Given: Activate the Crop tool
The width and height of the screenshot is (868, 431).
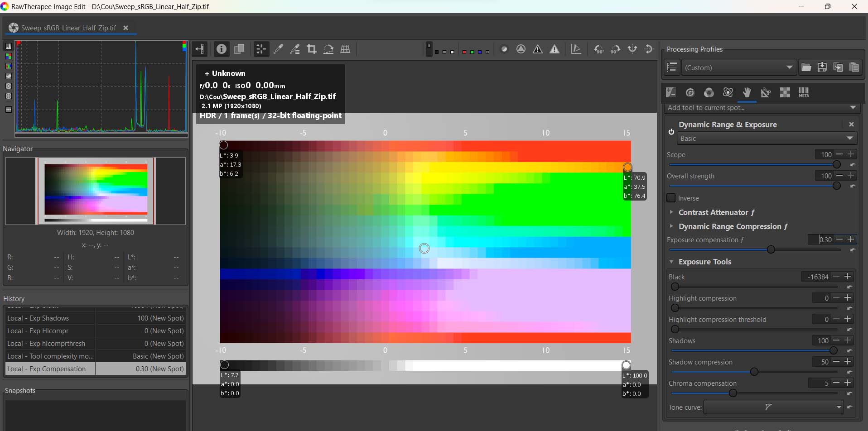Looking at the screenshot, I should pyautogui.click(x=312, y=49).
